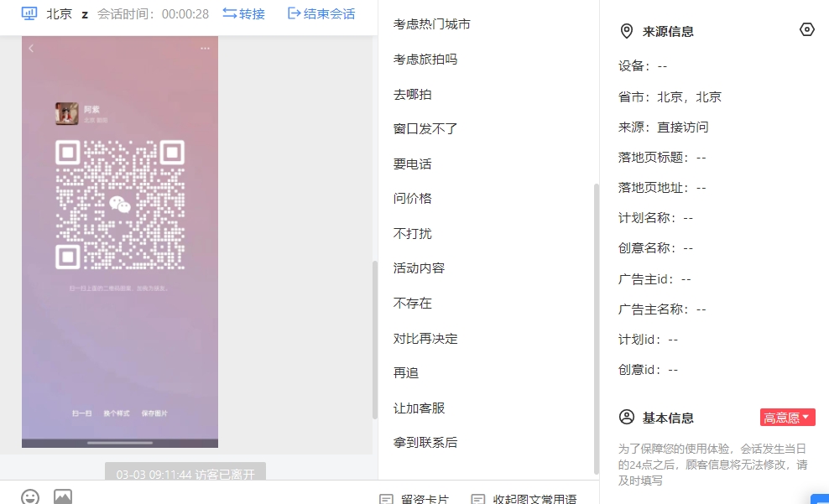Select quick phrase 考虑旅拍吗
829x504 pixels.
[425, 60]
